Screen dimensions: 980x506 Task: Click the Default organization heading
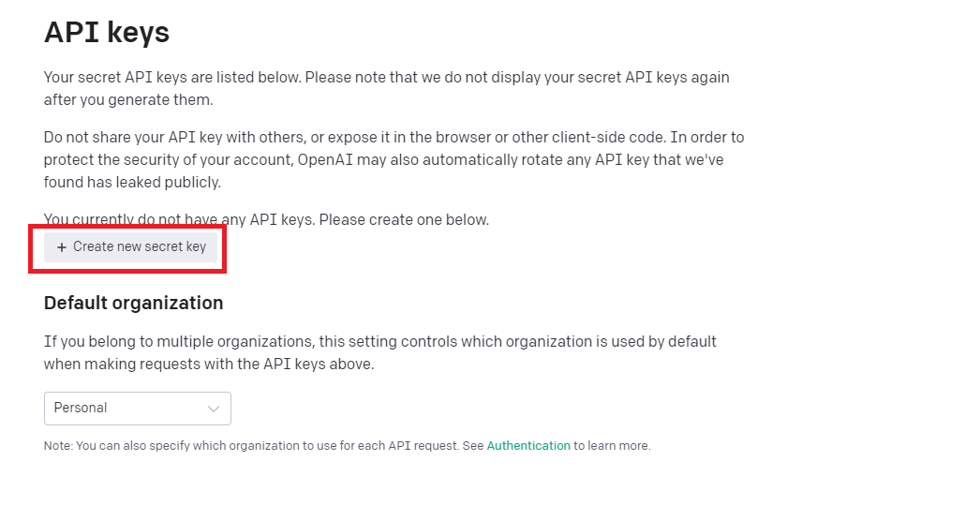point(133,303)
